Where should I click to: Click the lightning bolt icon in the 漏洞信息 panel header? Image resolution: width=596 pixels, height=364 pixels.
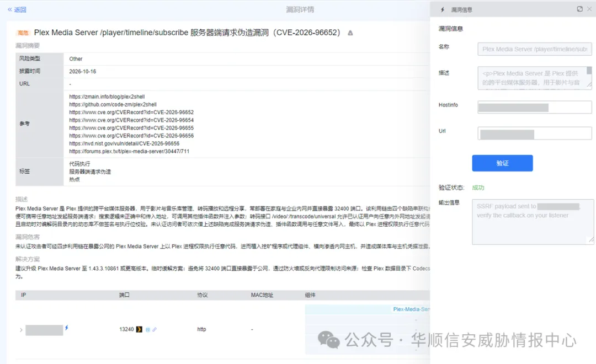(443, 9)
